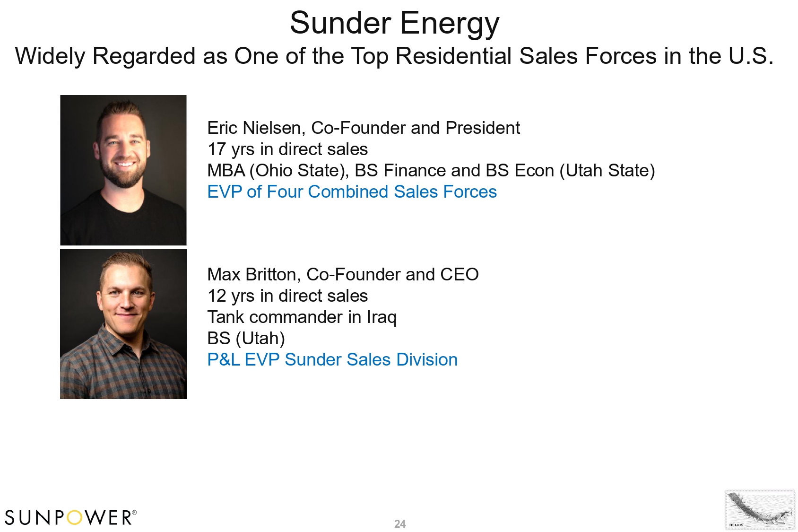Click the HELIOS caption on the stamp

coord(736,525)
